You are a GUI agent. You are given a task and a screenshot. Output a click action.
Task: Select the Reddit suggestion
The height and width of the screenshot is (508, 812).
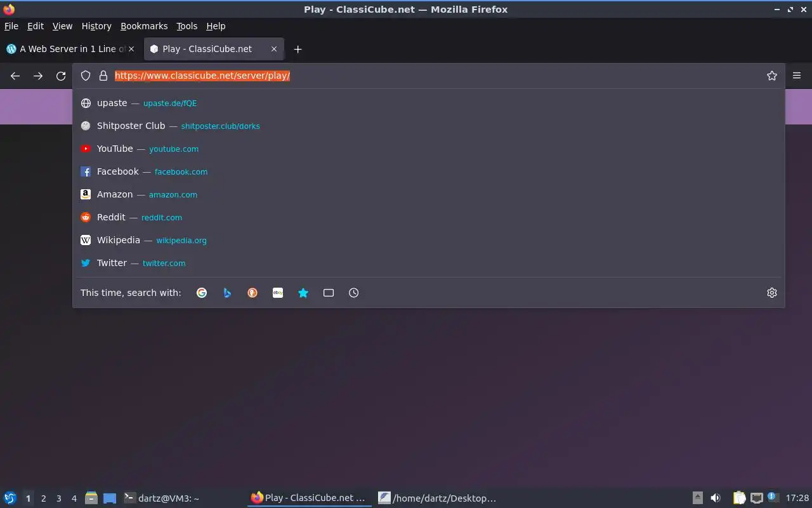tap(429, 217)
